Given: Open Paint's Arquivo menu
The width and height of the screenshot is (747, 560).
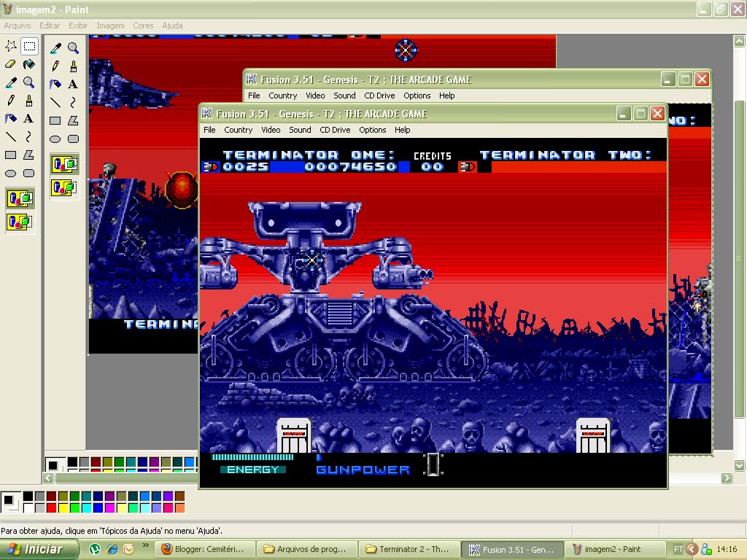Looking at the screenshot, I should pyautogui.click(x=18, y=26).
